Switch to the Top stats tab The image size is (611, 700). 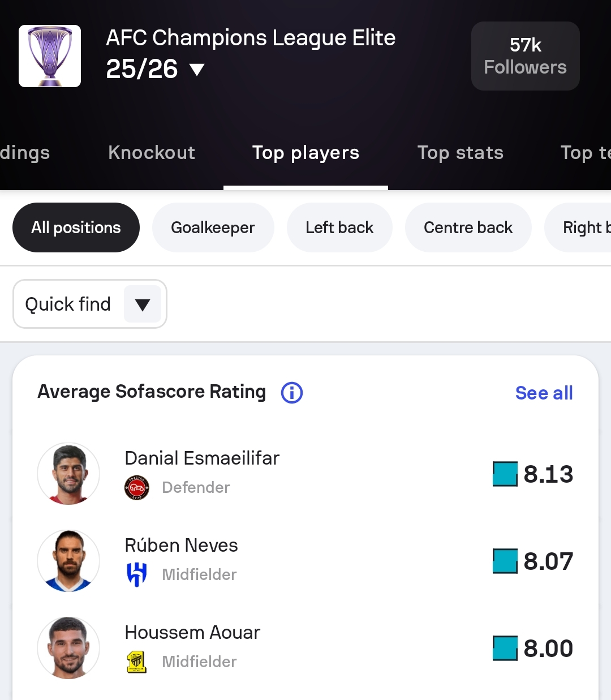click(460, 153)
